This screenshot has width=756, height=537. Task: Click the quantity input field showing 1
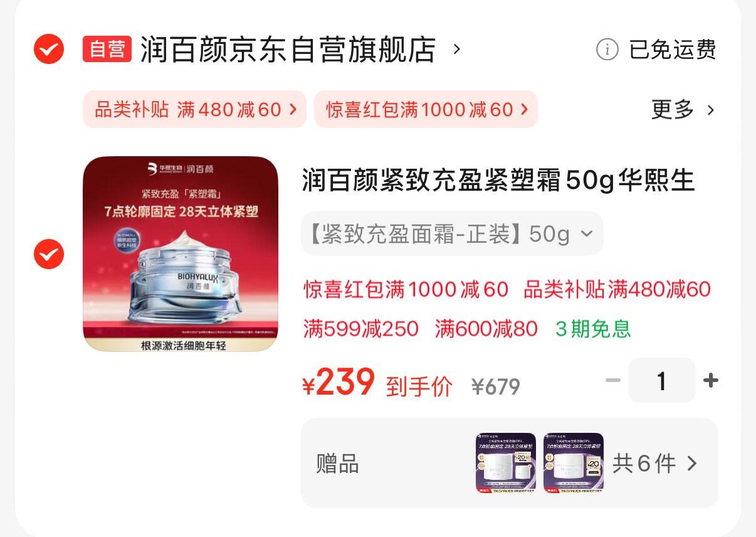(661, 380)
